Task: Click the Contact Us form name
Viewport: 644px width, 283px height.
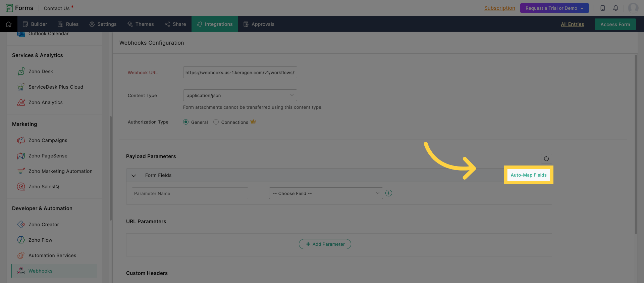Action: 57,8
